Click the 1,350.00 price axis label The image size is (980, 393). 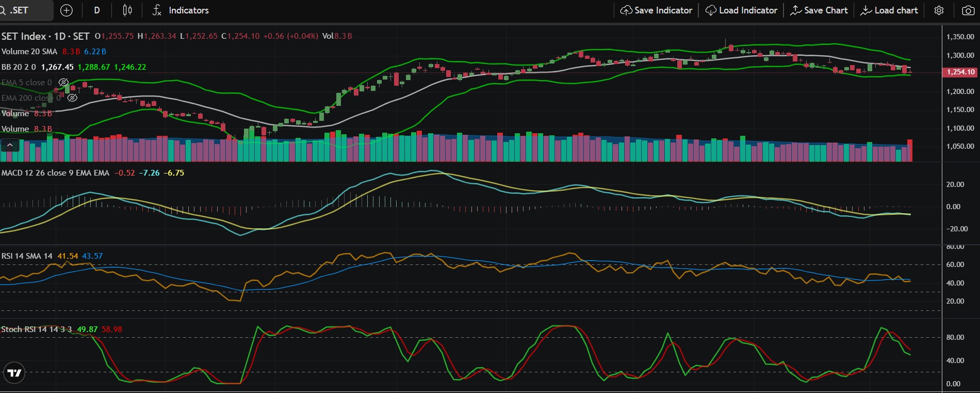pyautogui.click(x=960, y=37)
